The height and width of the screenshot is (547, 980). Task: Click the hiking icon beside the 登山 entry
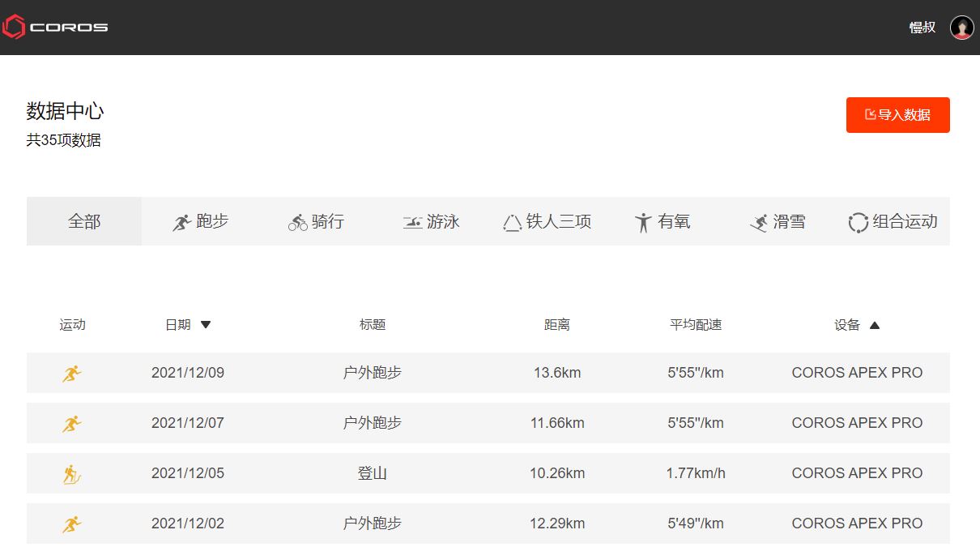72,473
